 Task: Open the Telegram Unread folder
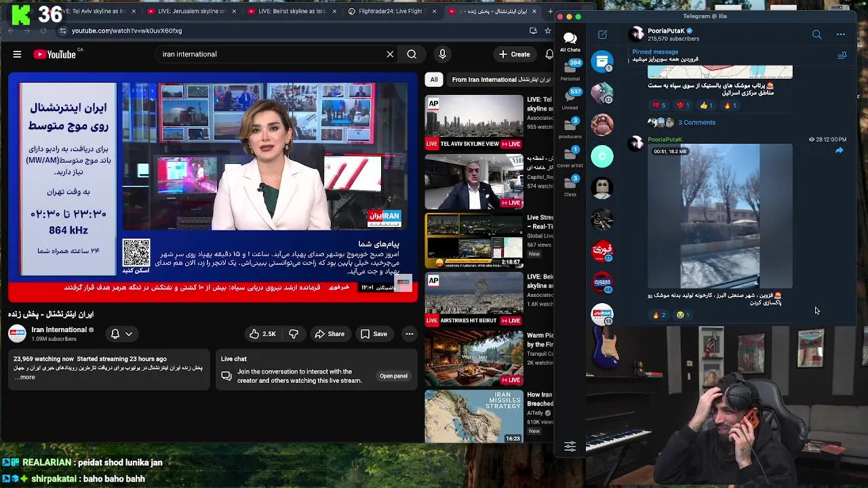click(x=570, y=98)
